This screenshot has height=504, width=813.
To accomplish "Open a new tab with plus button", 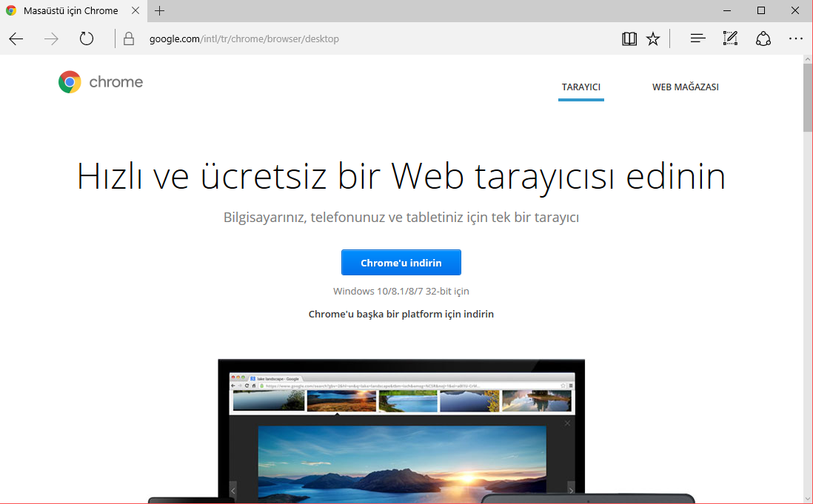I will (160, 10).
